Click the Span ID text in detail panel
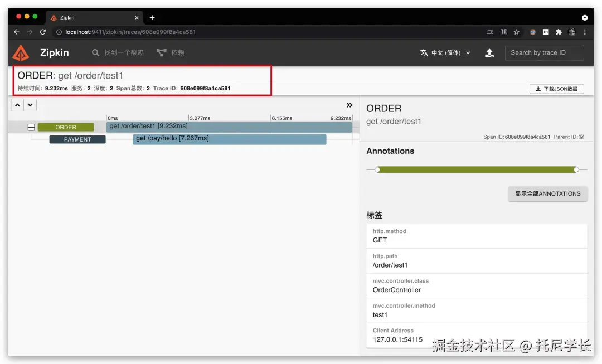 516,137
